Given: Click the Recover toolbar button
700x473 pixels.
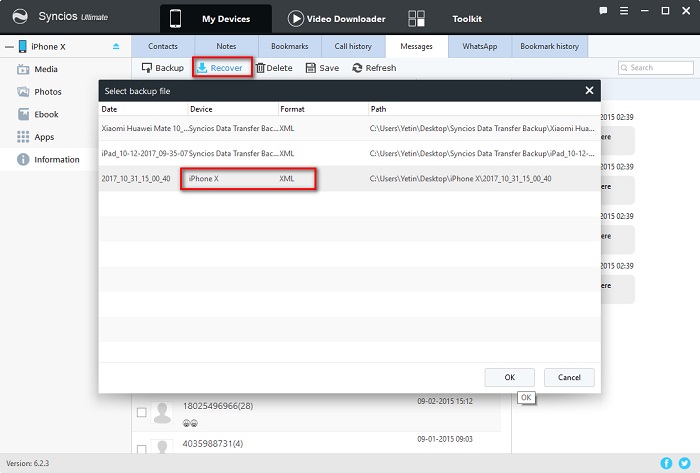Looking at the screenshot, I should (220, 68).
